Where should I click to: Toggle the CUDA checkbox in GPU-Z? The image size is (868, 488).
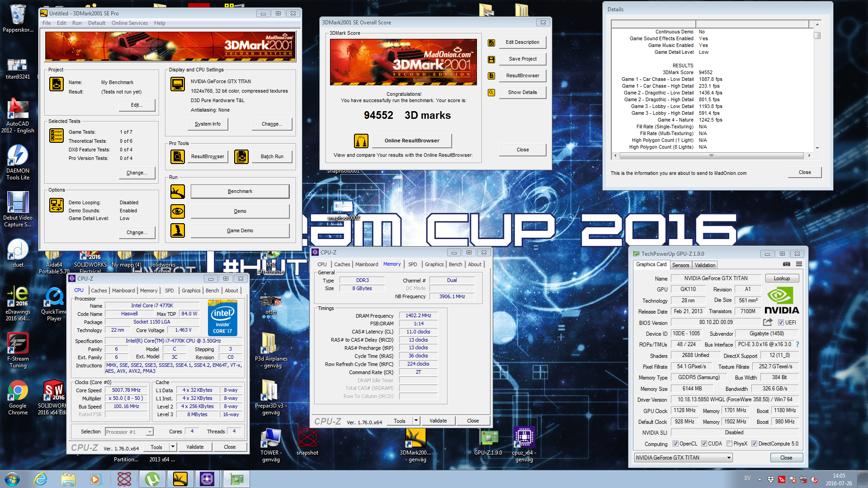(x=704, y=444)
